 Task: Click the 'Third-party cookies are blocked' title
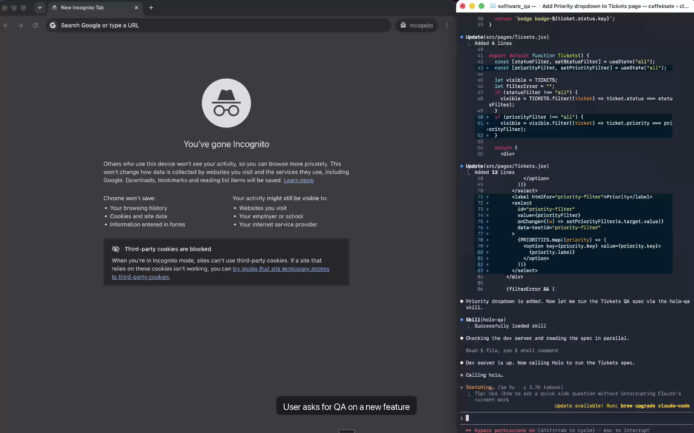click(x=168, y=249)
